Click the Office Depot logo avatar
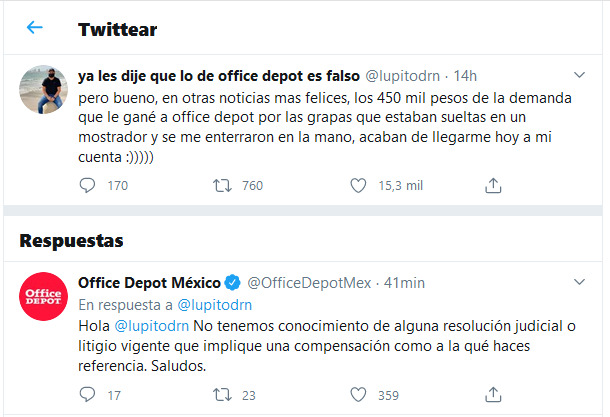 point(44,301)
